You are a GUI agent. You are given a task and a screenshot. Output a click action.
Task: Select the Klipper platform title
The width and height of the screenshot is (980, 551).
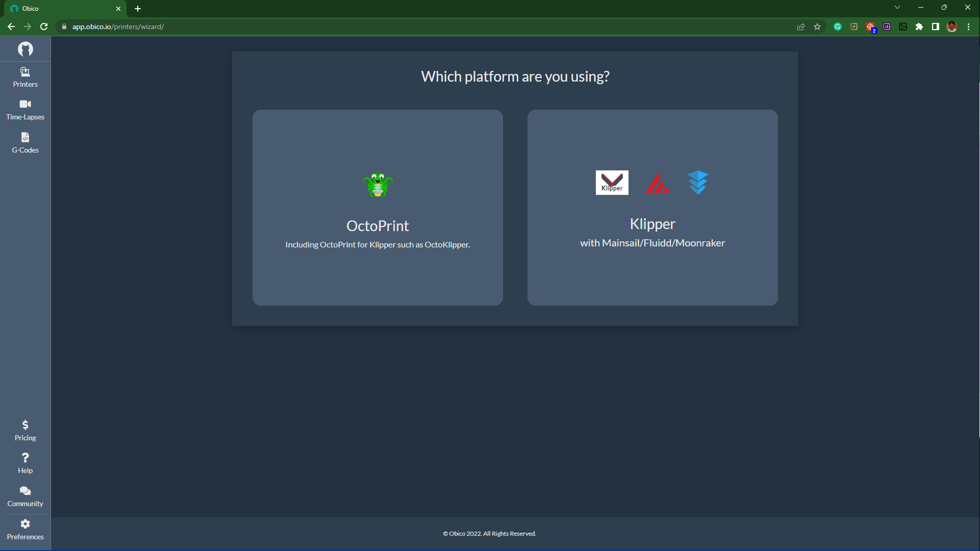click(652, 224)
